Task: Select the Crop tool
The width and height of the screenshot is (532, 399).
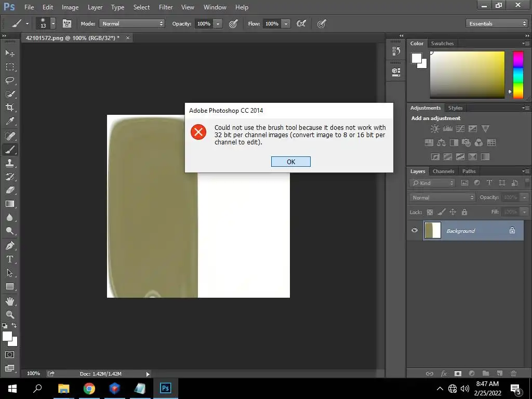Action: coord(10,108)
